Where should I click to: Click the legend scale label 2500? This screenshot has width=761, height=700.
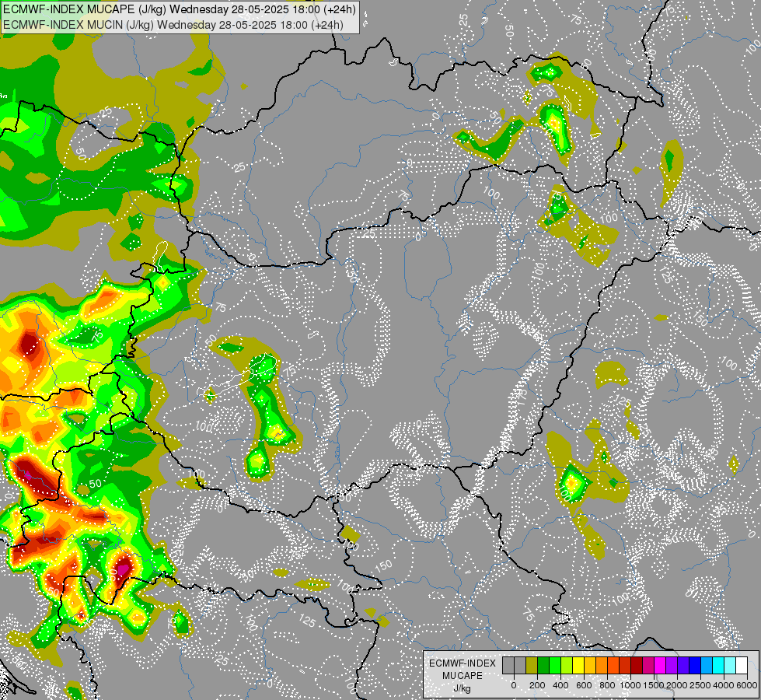click(700, 685)
